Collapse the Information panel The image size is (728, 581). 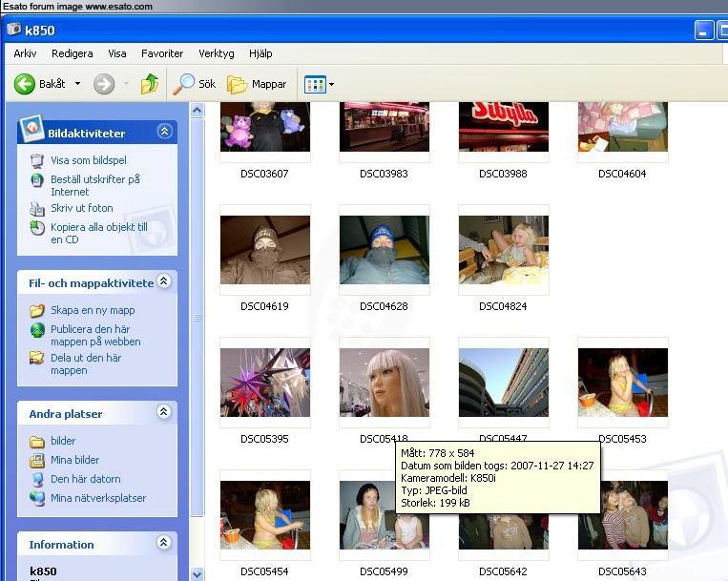[x=164, y=542]
